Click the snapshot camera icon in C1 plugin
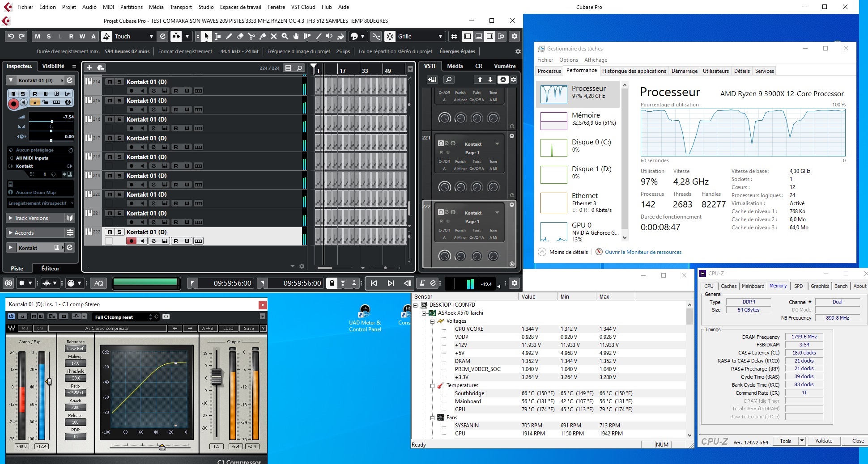868x464 pixels. (166, 316)
